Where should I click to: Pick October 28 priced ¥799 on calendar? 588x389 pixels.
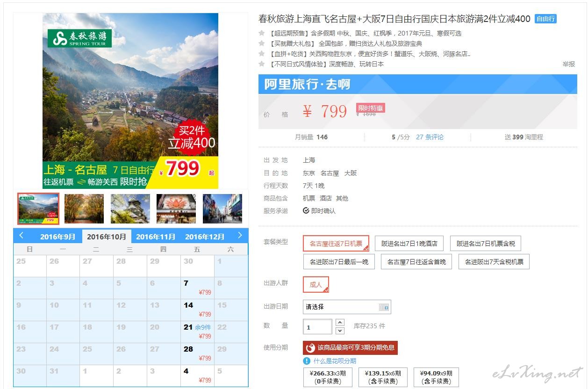click(x=197, y=353)
